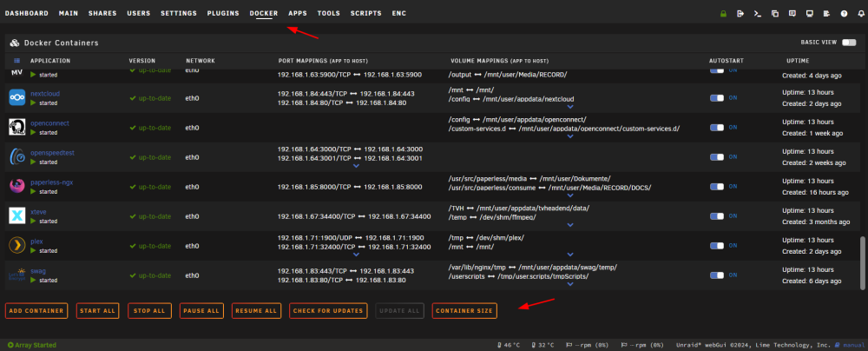Click the Add Container button
This screenshot has width=868, height=351.
point(36,310)
